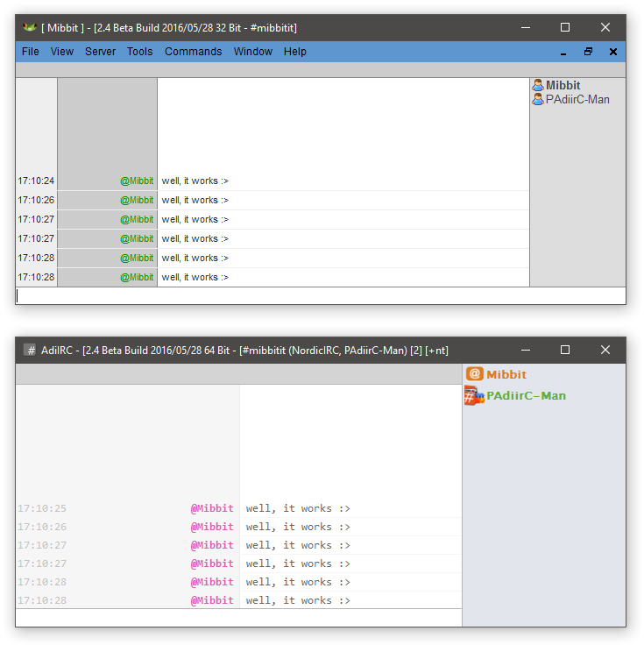
Task: Click the Mibbit frog icon in title bar
Action: 30,27
